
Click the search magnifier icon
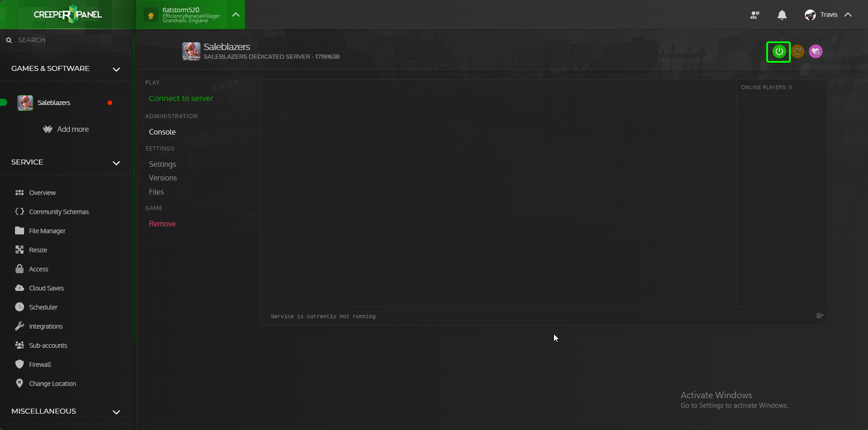9,40
